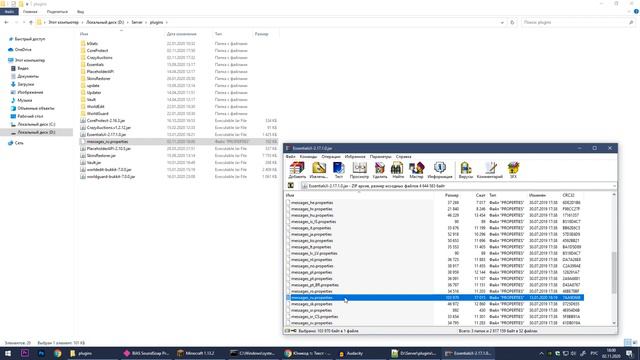640x360 pixels.
Task: Select OneDrive in Explorer sidebar
Action: [x=23, y=50]
